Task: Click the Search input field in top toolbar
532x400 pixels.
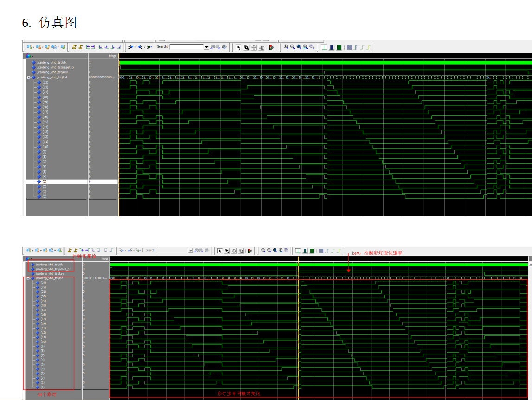Action: 187,47
